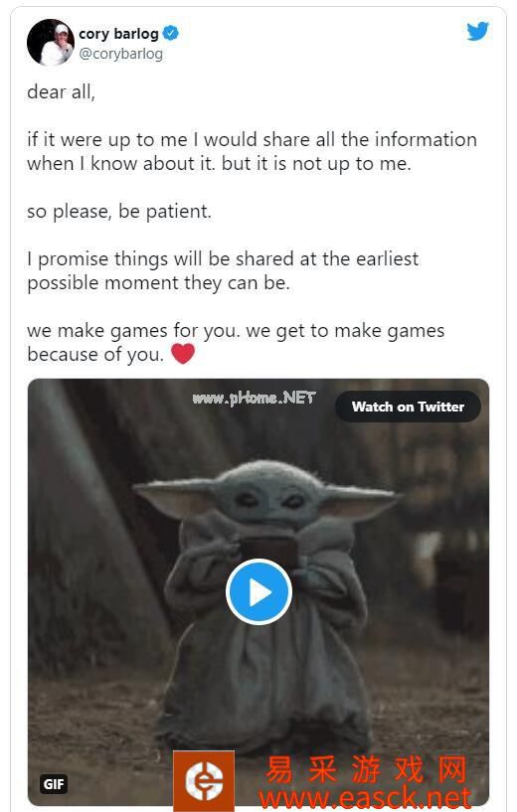Click Baby Yoda's face in the GIF

click(269, 495)
